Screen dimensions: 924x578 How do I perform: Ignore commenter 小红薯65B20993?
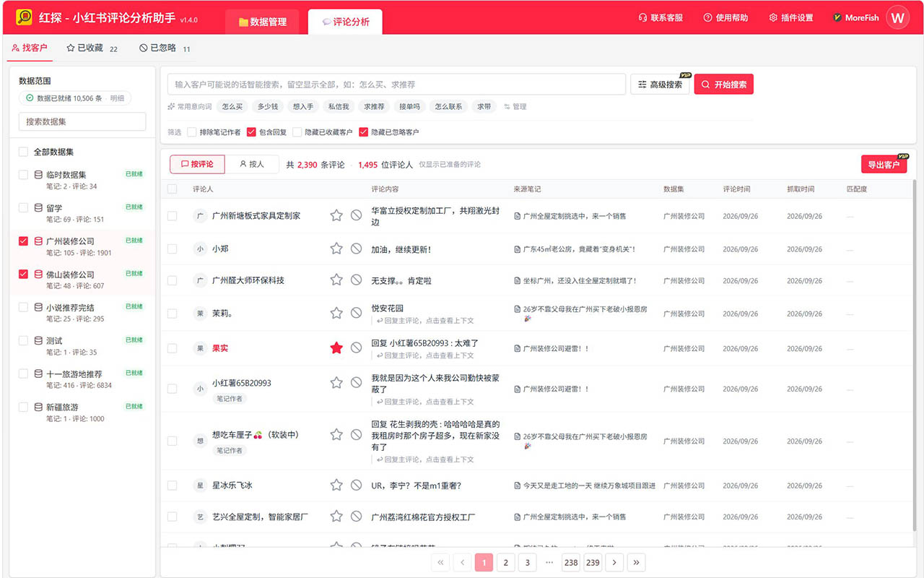point(356,383)
